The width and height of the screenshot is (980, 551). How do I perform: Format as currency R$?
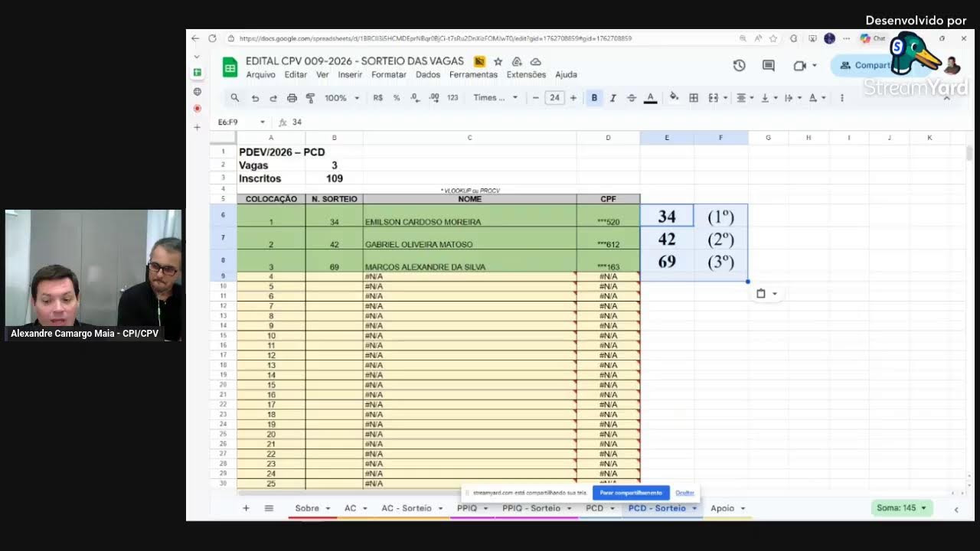click(x=377, y=98)
